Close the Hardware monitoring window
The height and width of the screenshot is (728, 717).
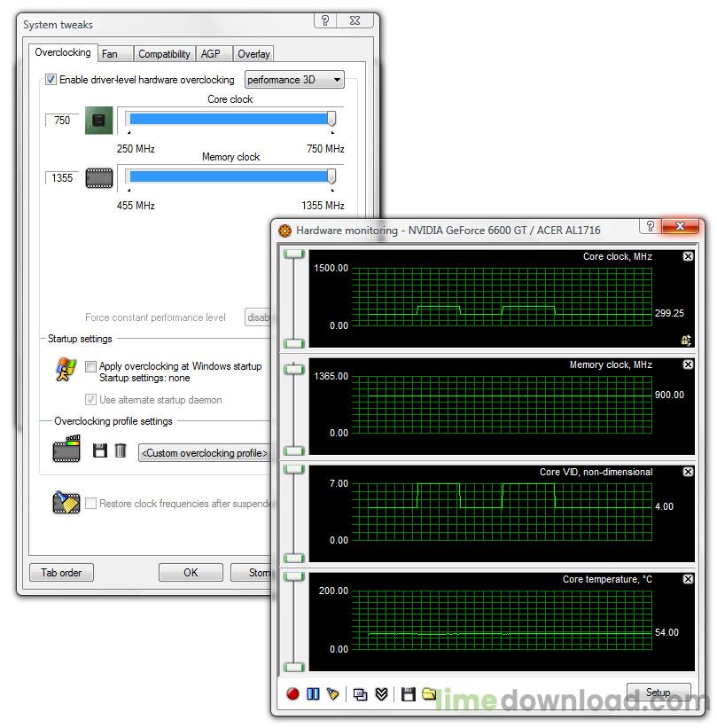(x=680, y=226)
